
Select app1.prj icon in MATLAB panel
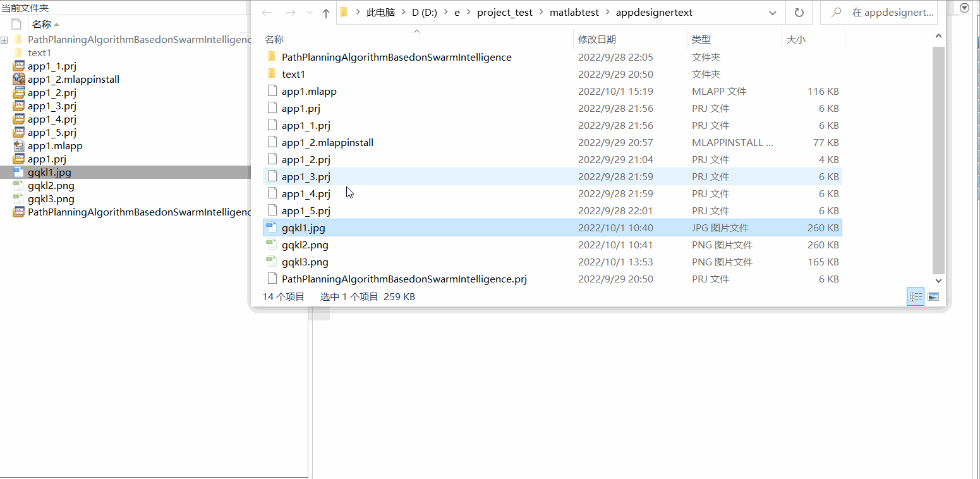click(18, 159)
